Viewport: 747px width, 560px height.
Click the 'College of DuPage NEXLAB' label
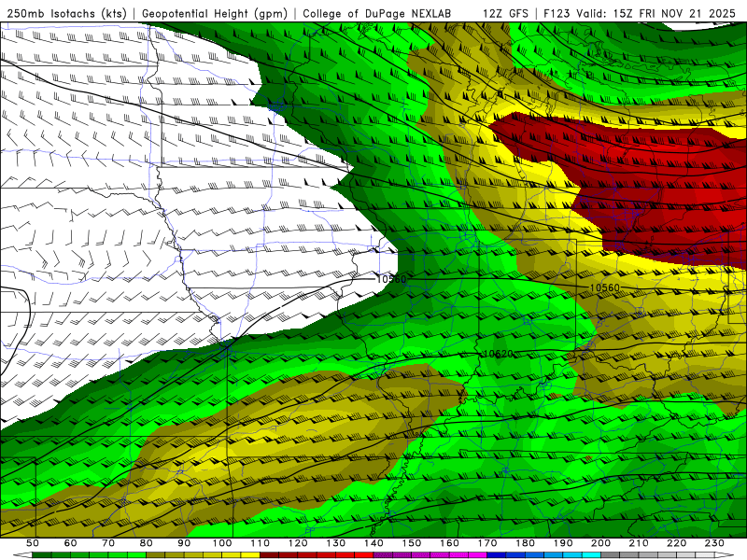[377, 13]
